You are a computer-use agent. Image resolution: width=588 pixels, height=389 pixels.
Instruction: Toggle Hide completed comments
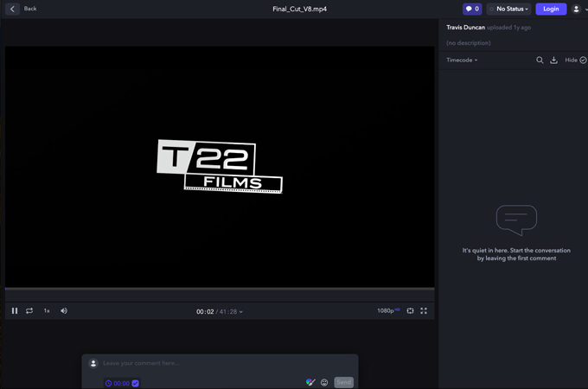pyautogui.click(x=576, y=60)
